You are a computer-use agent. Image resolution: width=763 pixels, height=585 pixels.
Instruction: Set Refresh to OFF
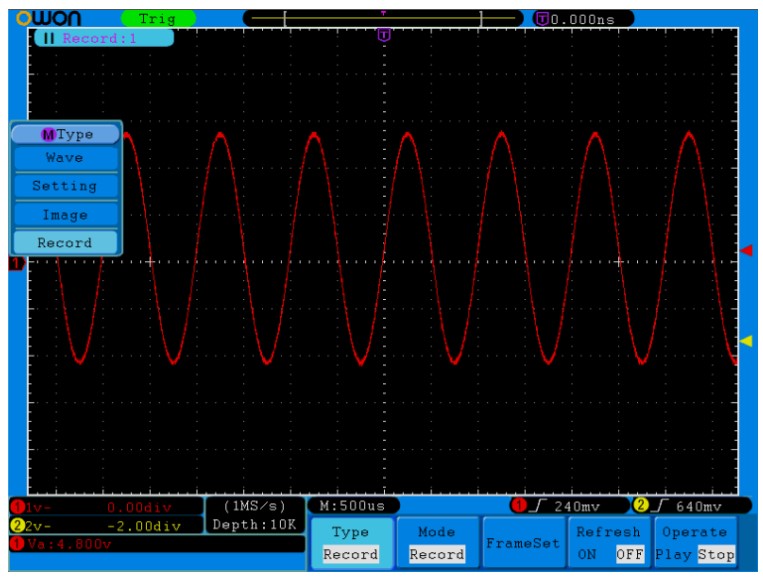coord(630,554)
